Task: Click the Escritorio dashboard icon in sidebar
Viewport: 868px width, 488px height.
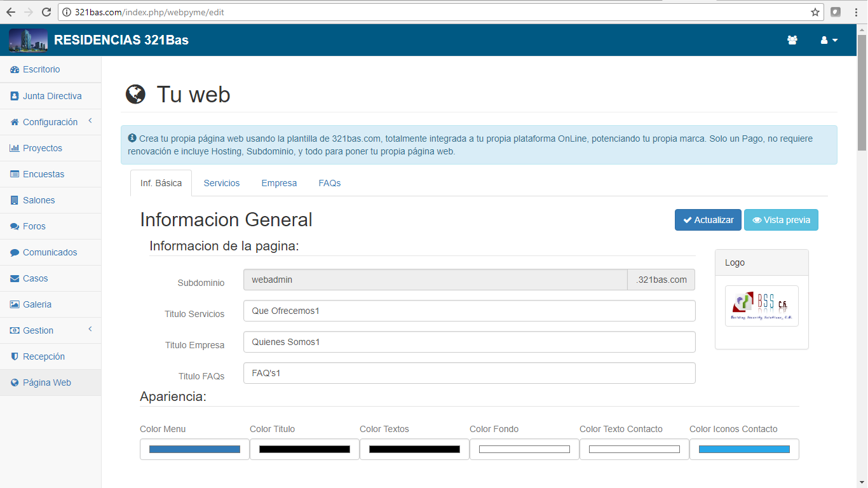Action: pyautogui.click(x=15, y=70)
